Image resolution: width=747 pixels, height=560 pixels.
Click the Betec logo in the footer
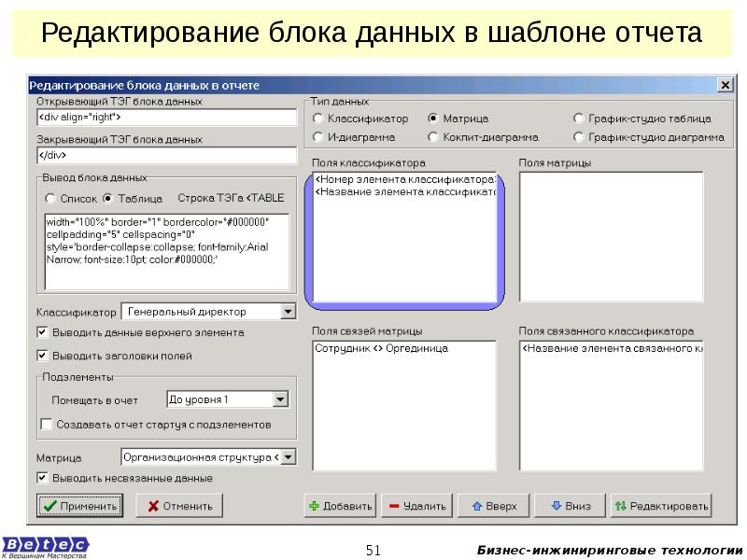pos(45,545)
